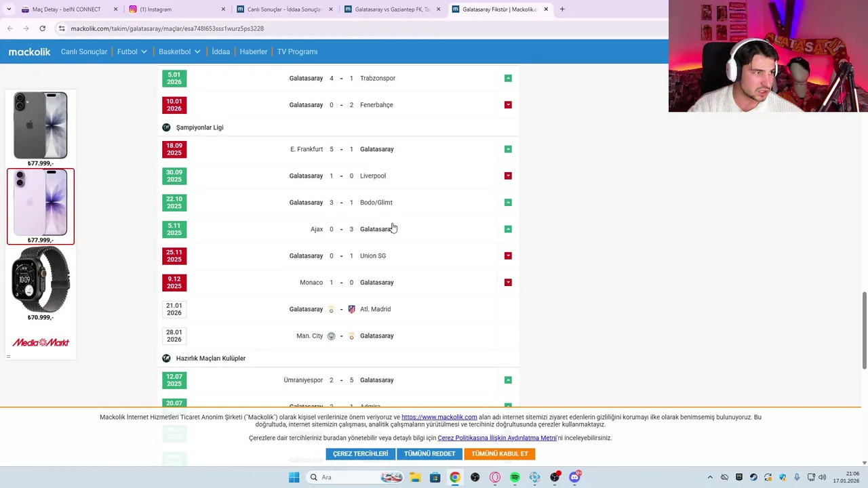Open the volume control in the system tray
Viewport: 868px width, 488px height.
[823, 477]
